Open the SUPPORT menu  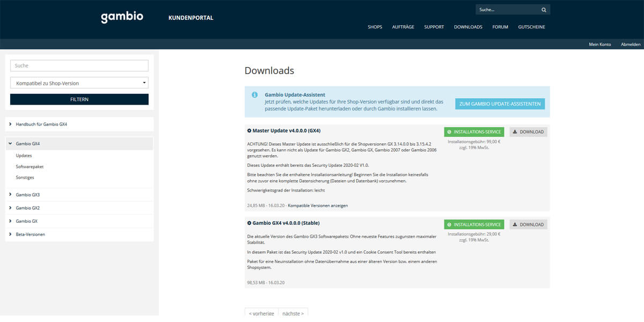click(x=434, y=27)
